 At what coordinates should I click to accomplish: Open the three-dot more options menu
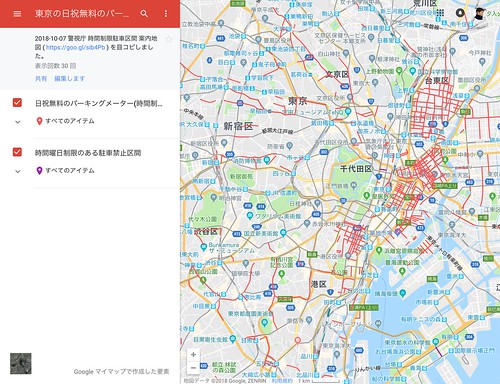click(166, 14)
